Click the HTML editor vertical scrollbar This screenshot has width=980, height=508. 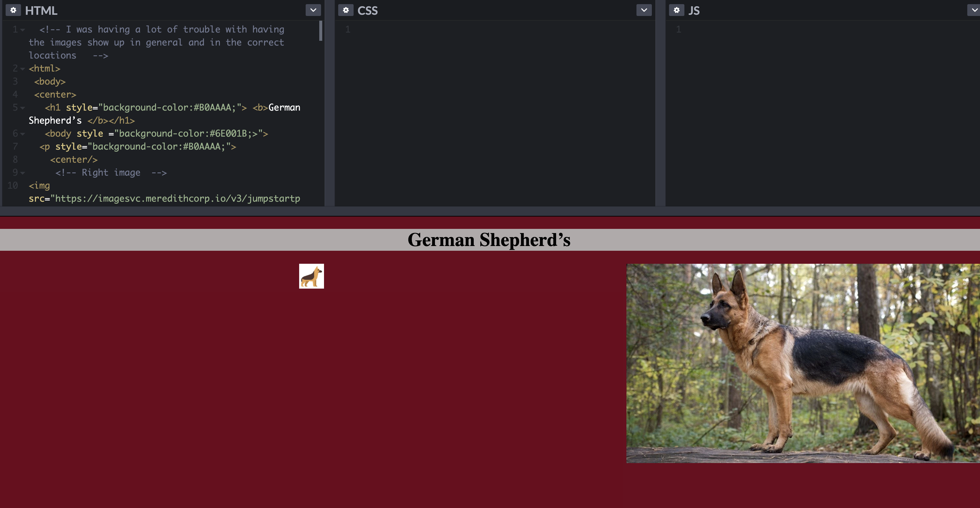point(321,31)
